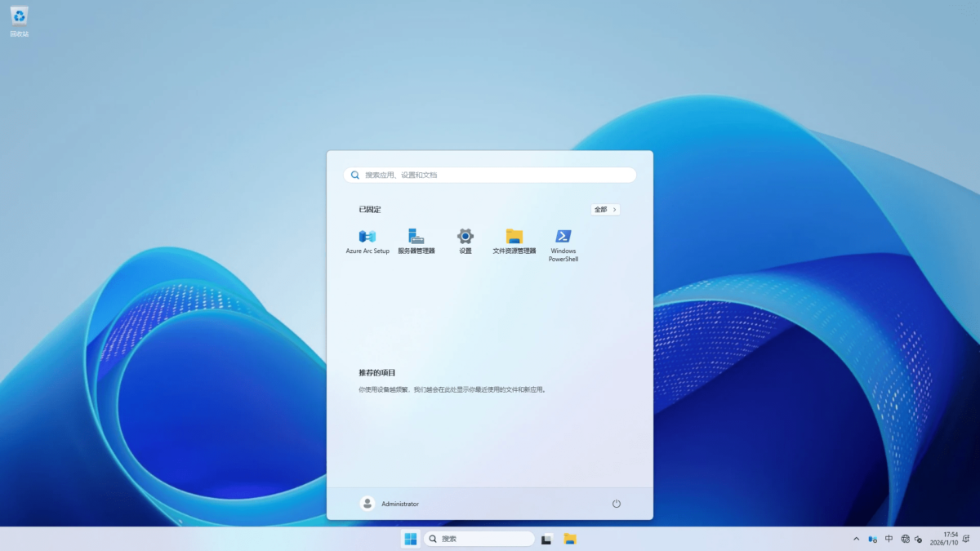The image size is (980, 551).
Task: Open the network icon in system tray
Action: [x=905, y=539]
